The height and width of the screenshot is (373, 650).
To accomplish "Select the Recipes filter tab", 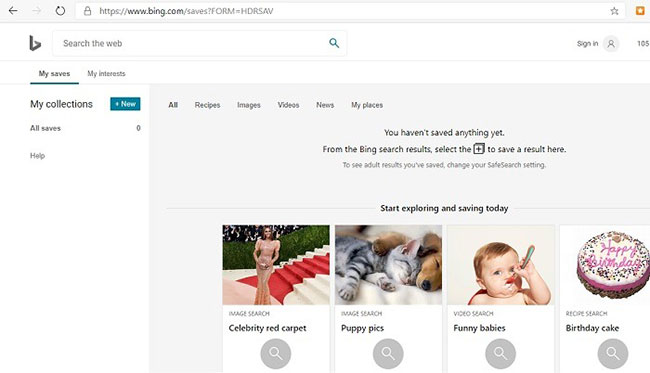I will pyautogui.click(x=207, y=105).
